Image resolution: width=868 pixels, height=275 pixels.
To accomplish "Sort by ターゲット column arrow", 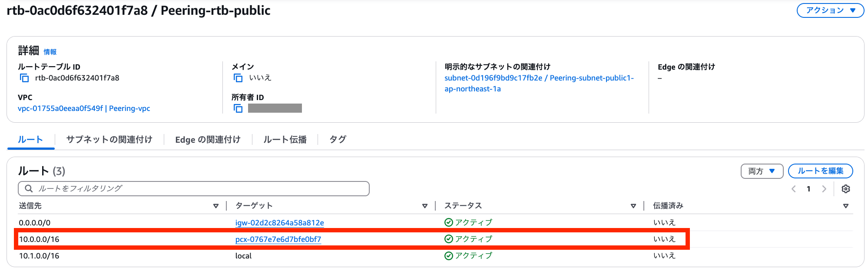I will (x=425, y=206).
